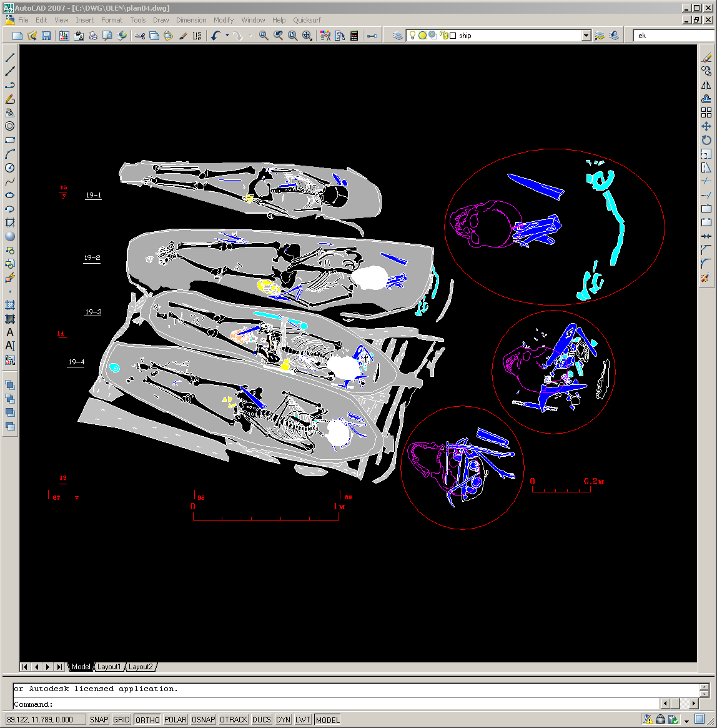This screenshot has height=728, width=717.
Task: Expand the ship layer dropdown list
Action: [586, 36]
